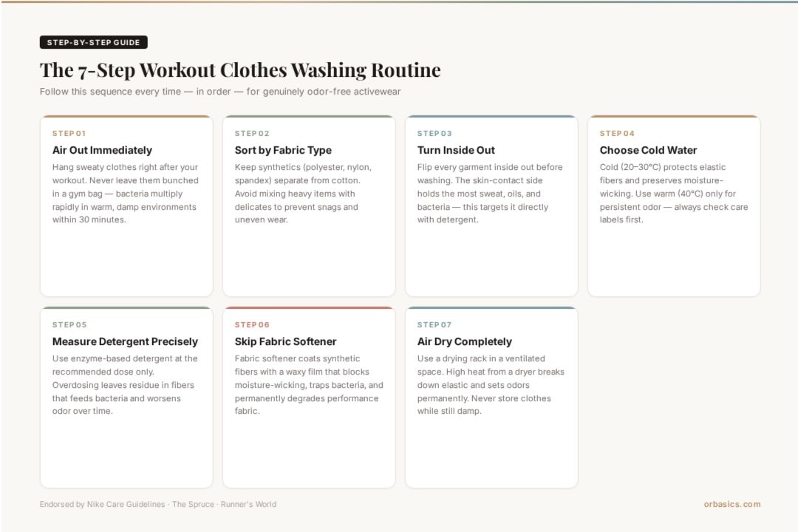Image resolution: width=798 pixels, height=532 pixels.
Task: Select the Air Out Immediately heading
Action: (x=102, y=150)
